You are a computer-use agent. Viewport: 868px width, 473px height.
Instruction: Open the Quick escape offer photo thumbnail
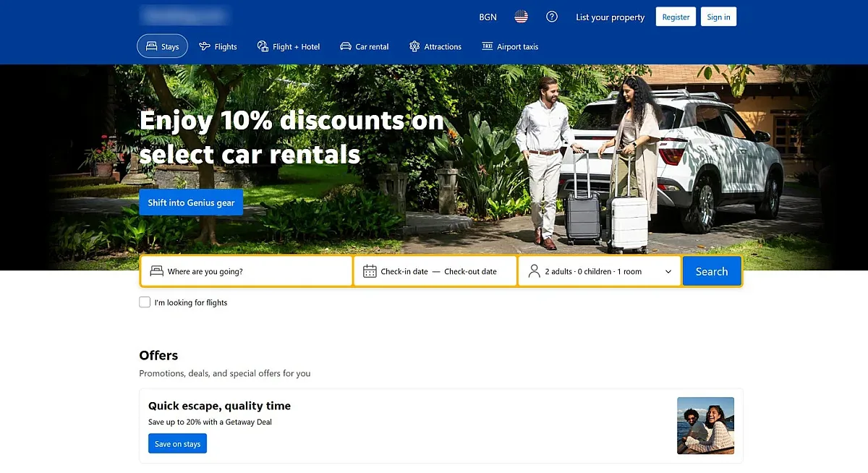[705, 425]
